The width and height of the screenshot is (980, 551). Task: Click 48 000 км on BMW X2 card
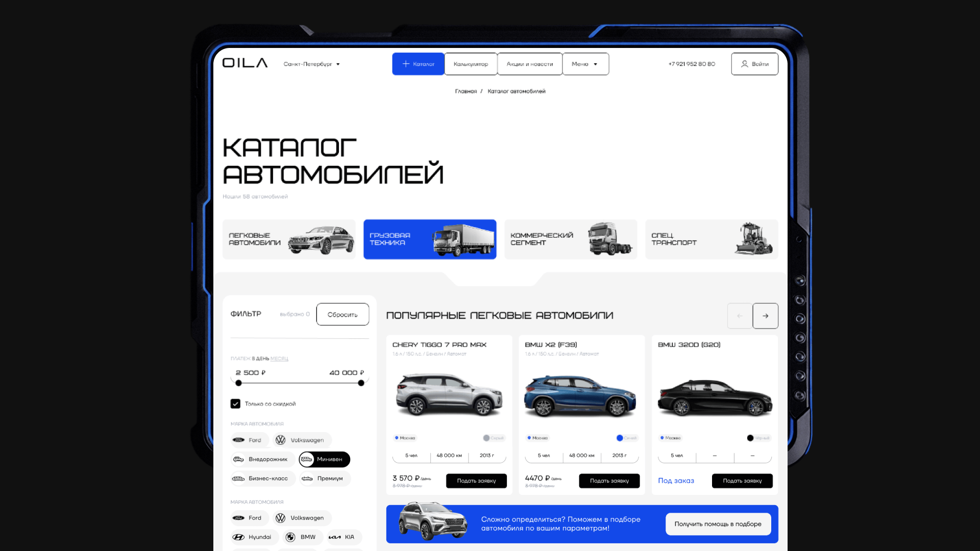pos(582,456)
